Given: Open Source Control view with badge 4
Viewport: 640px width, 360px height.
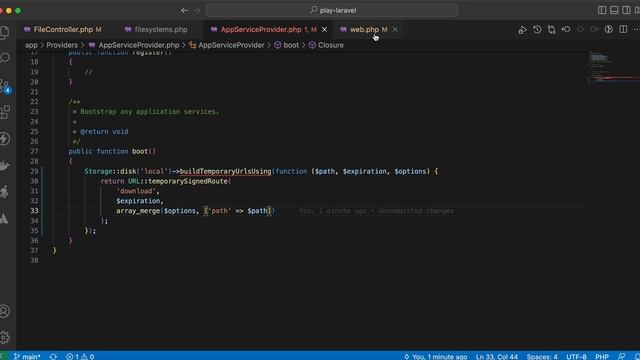Looking at the screenshot, I should pos(5,86).
